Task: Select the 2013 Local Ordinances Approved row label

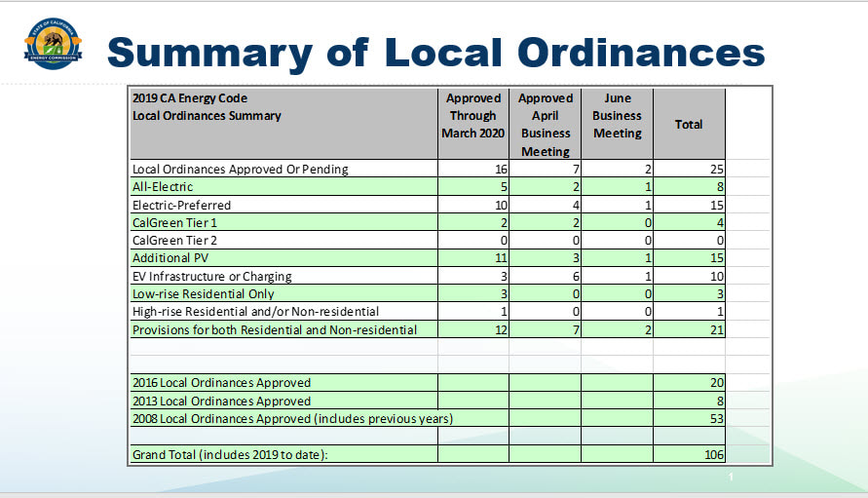Action: [221, 401]
